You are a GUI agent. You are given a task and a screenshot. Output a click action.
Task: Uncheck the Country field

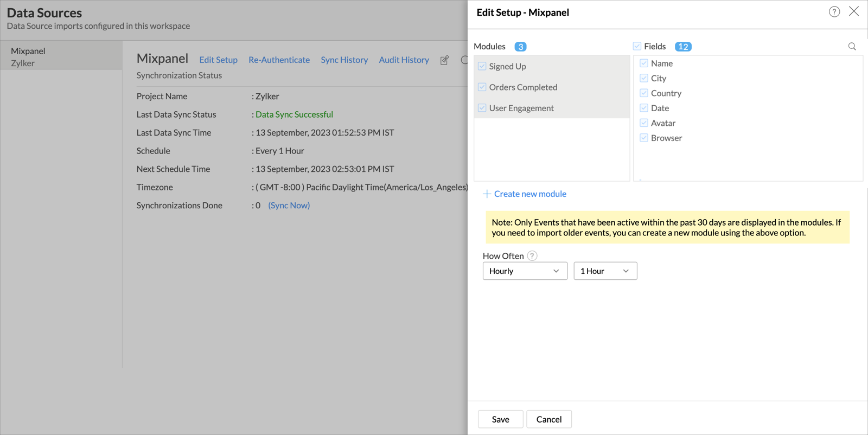[x=644, y=93]
